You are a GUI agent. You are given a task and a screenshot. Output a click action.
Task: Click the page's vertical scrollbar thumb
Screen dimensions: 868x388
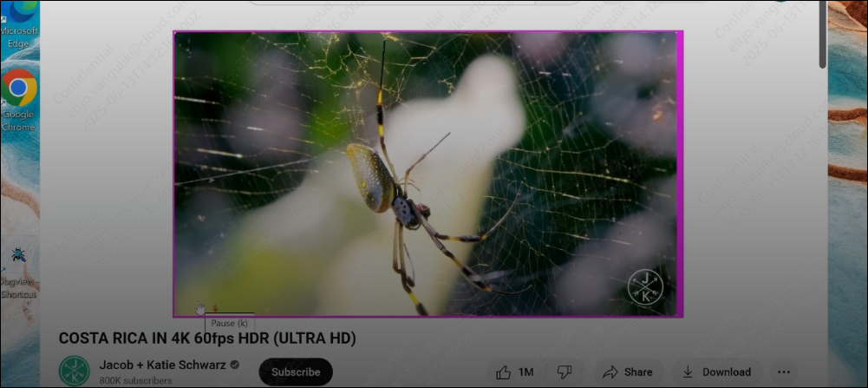(x=822, y=33)
